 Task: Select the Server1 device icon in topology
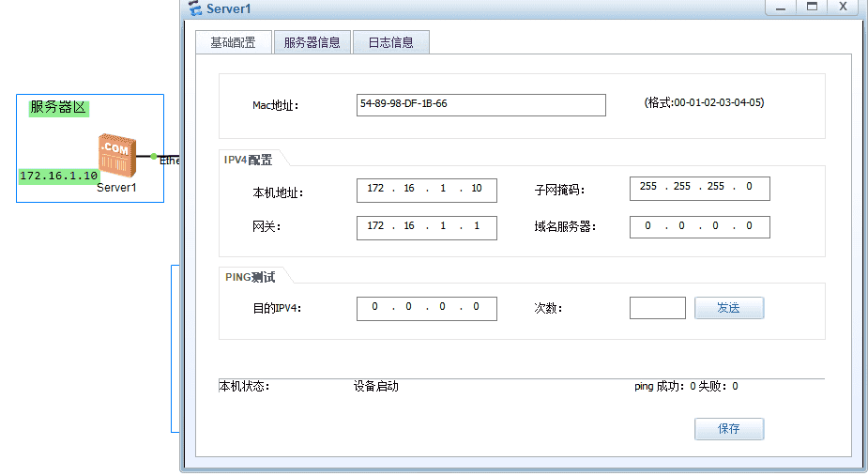coord(117,155)
